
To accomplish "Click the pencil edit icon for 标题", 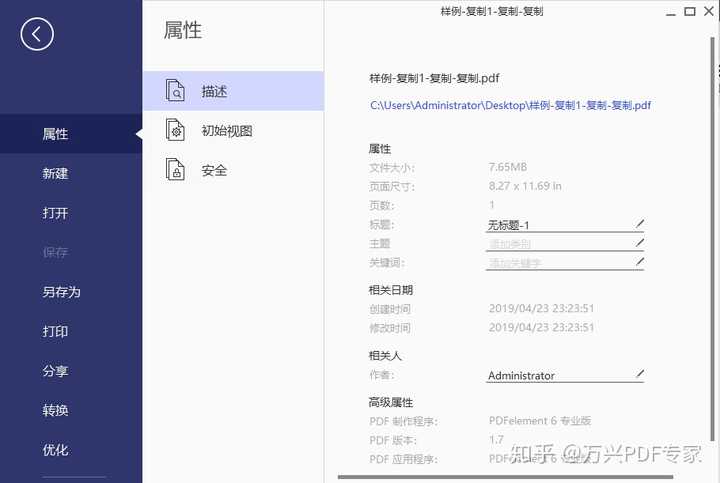I will [x=640, y=224].
